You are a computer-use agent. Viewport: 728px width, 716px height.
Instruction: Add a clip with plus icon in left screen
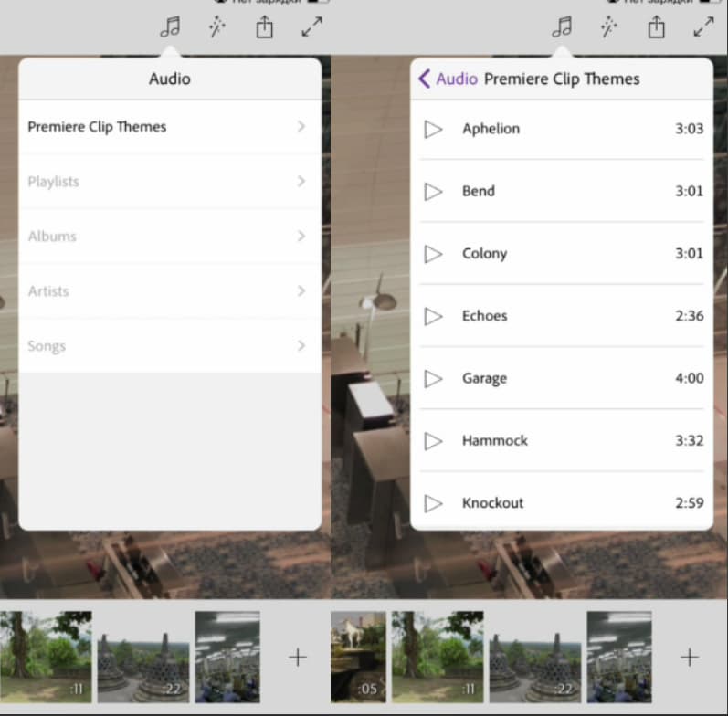pyautogui.click(x=298, y=657)
